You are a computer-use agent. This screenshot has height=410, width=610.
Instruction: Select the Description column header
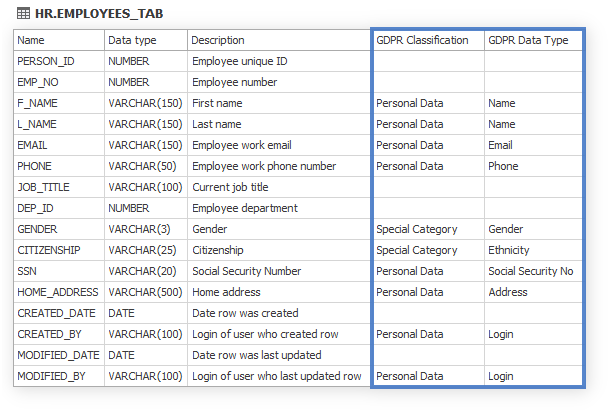tap(279, 40)
